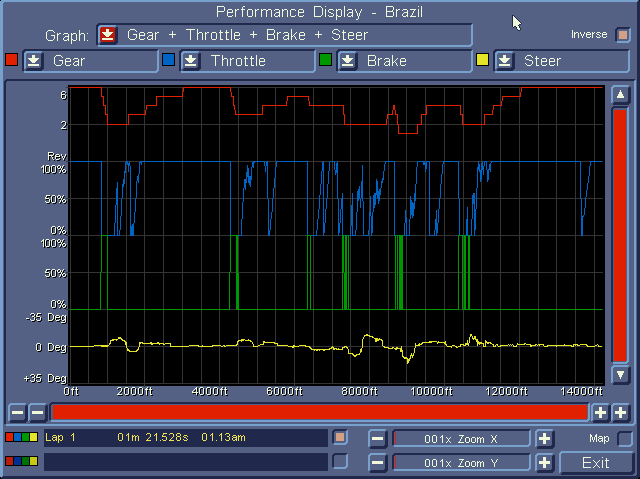
Task: Click the second lap row color indicator strip
Action: [x=22, y=461]
